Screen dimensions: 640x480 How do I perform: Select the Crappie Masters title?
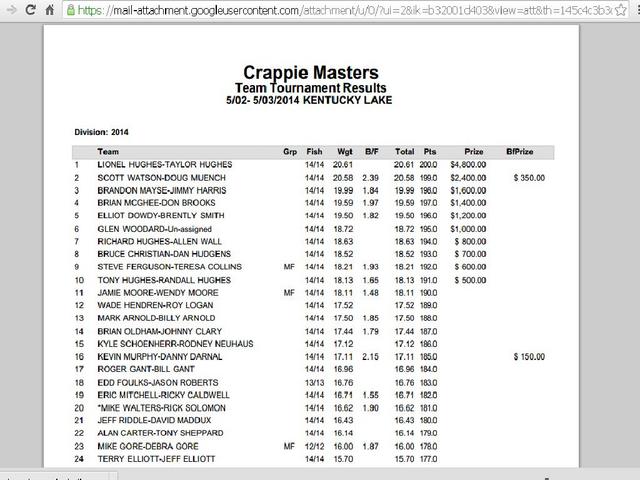point(311,73)
